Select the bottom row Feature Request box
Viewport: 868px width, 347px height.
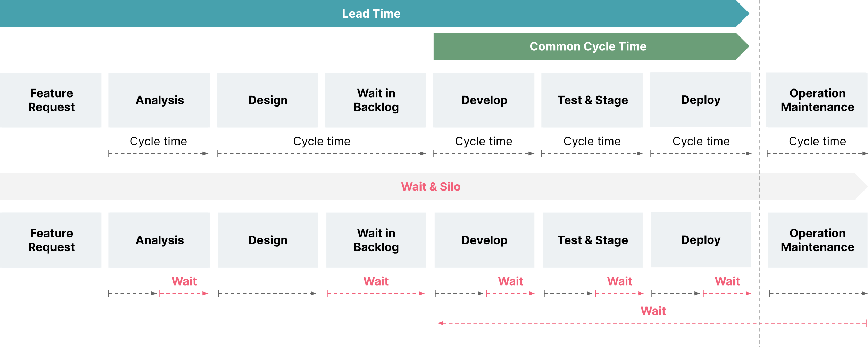(51, 240)
